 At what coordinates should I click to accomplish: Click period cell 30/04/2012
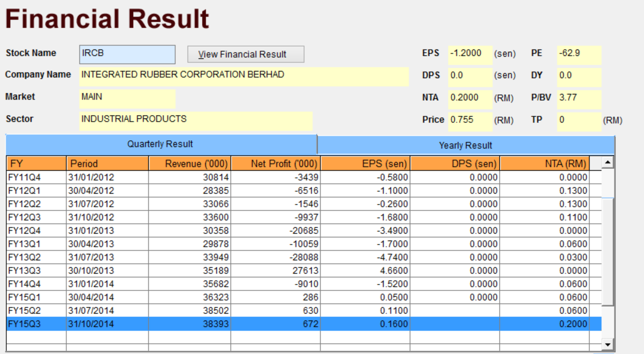pyautogui.click(x=107, y=191)
